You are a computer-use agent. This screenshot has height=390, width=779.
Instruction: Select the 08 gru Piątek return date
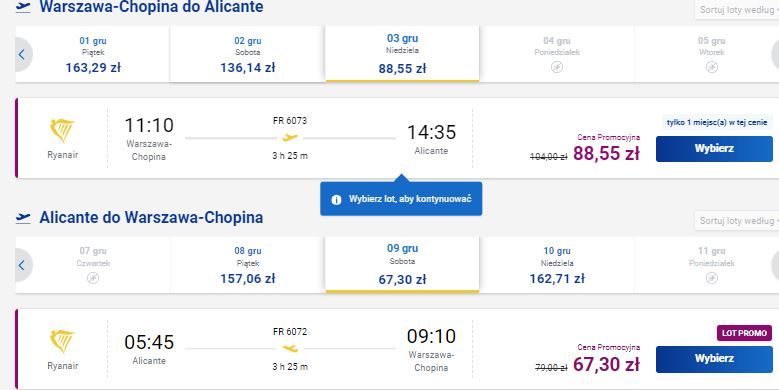click(x=247, y=265)
